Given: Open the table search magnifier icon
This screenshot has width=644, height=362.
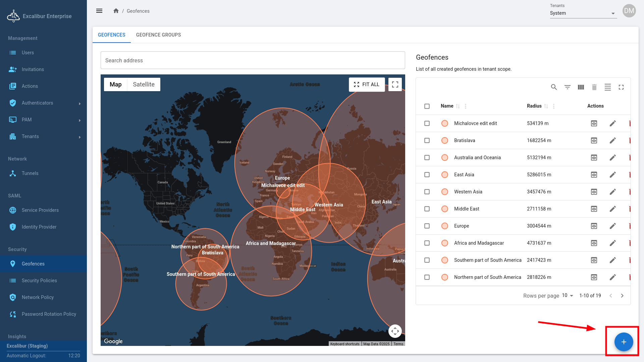Looking at the screenshot, I should point(554,87).
